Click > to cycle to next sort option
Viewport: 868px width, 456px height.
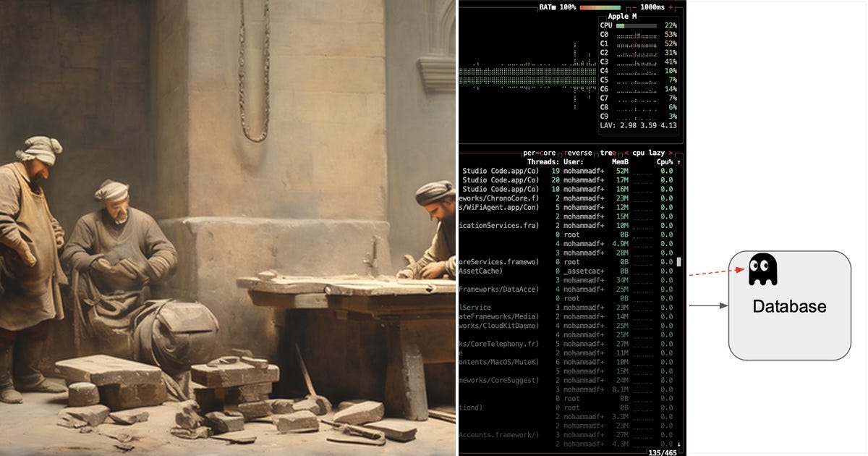pos(670,153)
